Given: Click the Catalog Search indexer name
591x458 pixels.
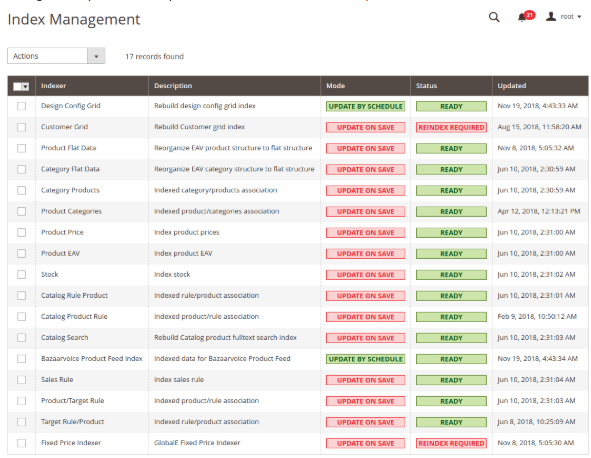Looking at the screenshot, I should click(64, 338).
